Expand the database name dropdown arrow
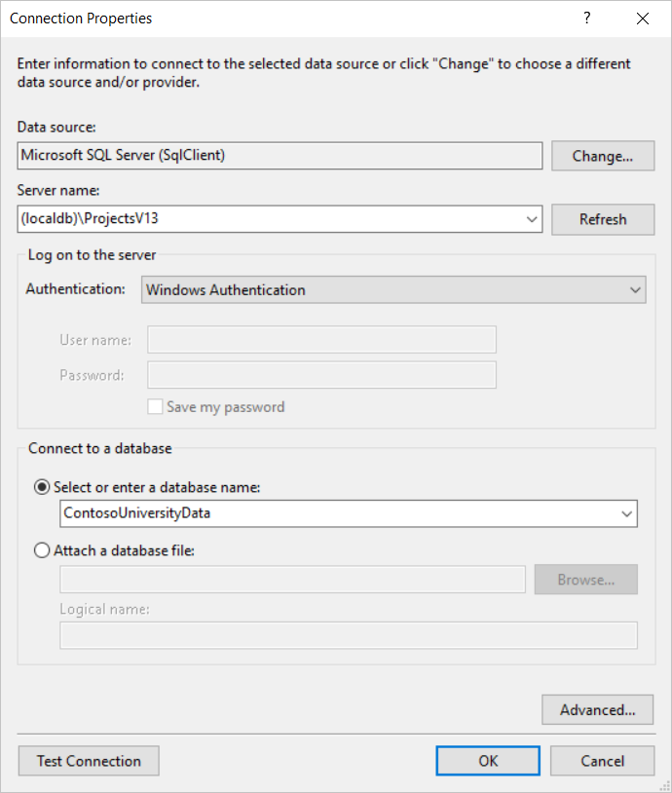672x793 pixels. [x=626, y=513]
